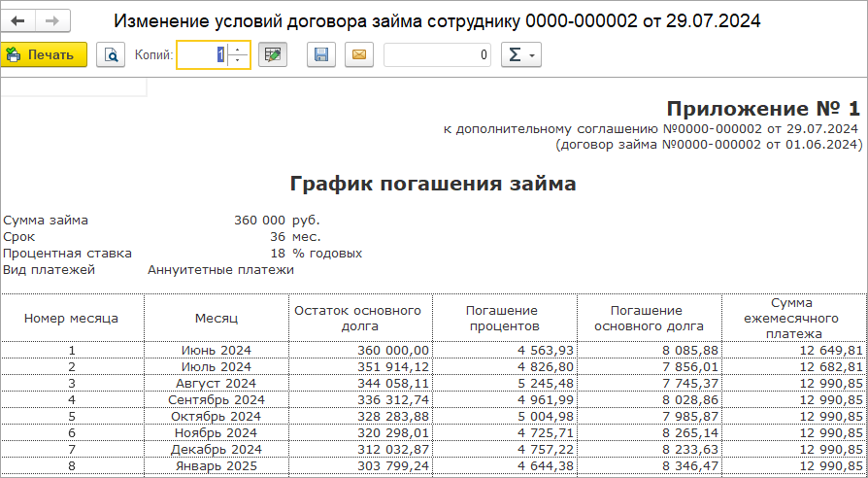Click the principal cell 8 346,47
The height and width of the screenshot is (478, 868).
[x=650, y=465]
